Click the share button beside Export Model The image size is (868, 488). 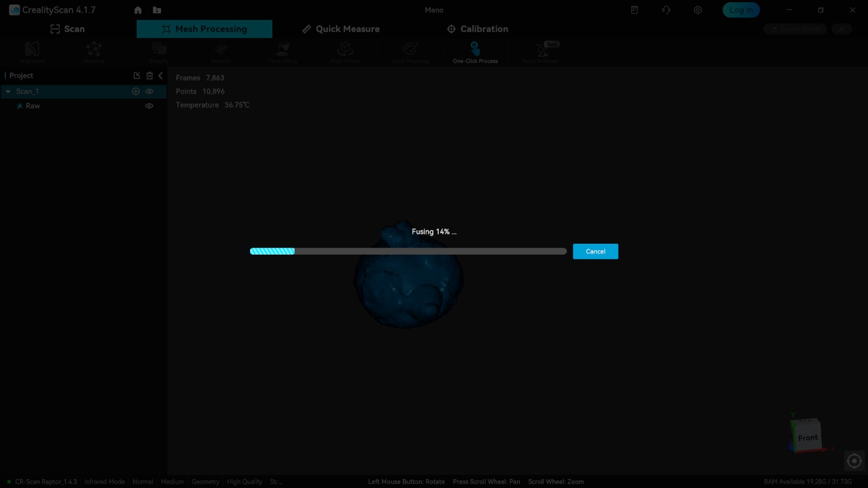(x=842, y=29)
